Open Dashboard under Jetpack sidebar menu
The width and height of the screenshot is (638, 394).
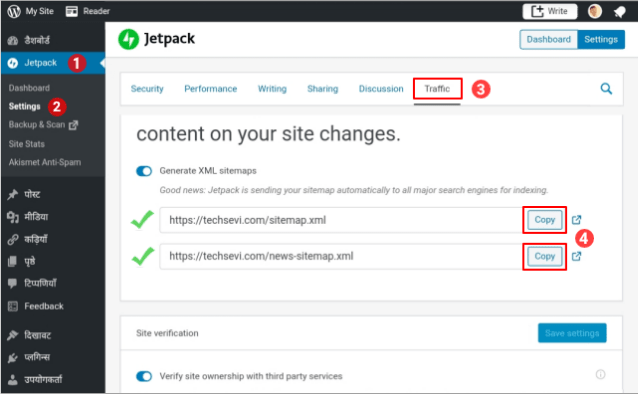(29, 88)
